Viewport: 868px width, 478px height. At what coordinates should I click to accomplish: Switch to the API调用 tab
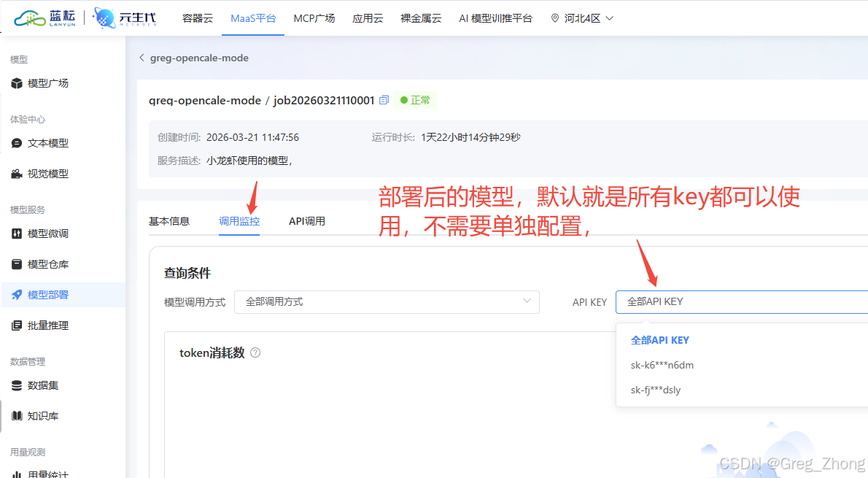tap(306, 221)
